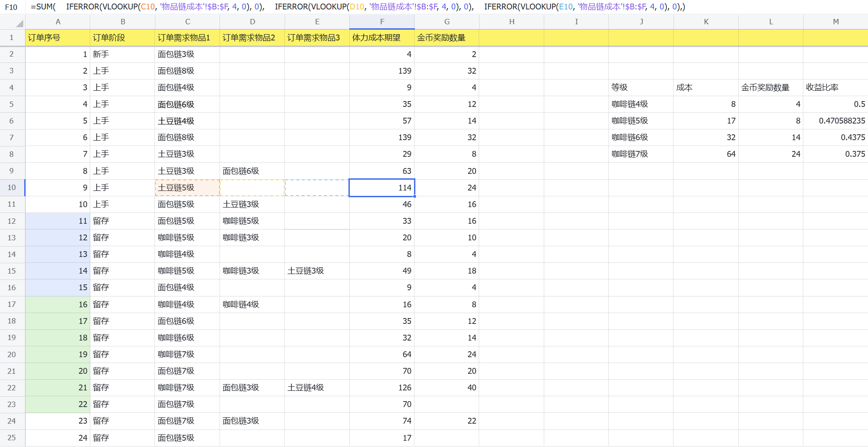
Task: Click cell 咖啡链7级 in row 20
Action: click(x=187, y=354)
